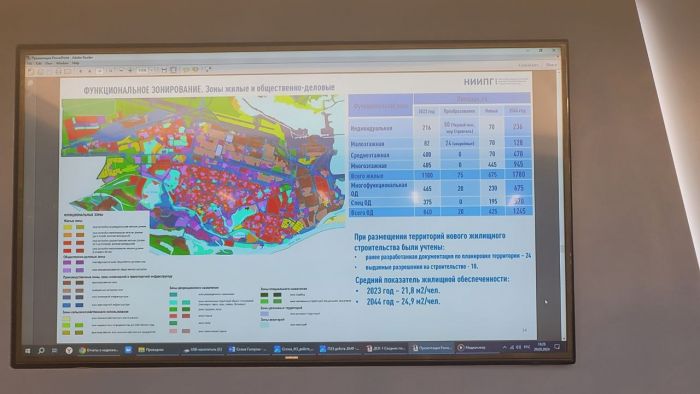700x394 pixels.
Task: Click the value 1780 in Всего жилые row
Action: [x=518, y=174]
